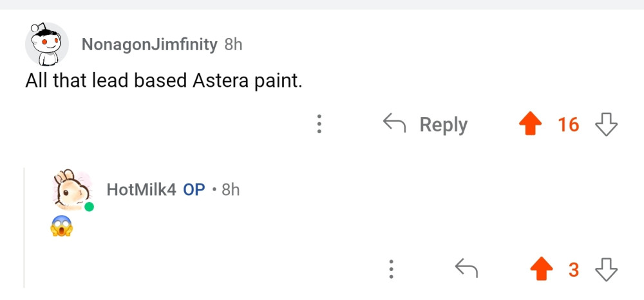This screenshot has height=300, width=644.
Task: Click the OP badge next to HotMilk4
Action: (x=194, y=189)
